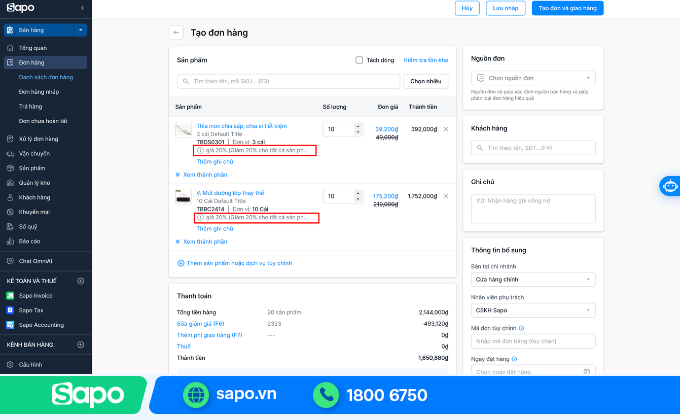
Task: Click the Sản phẩm sidebar icon
Action: (x=10, y=168)
